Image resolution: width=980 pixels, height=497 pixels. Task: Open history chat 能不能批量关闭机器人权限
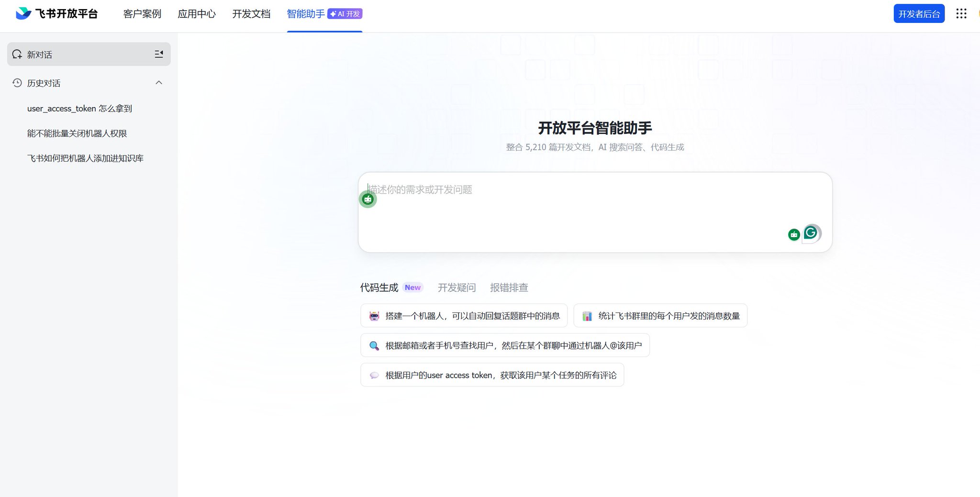click(77, 133)
